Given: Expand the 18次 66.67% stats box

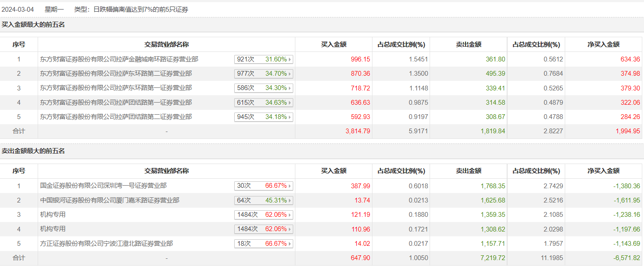Looking at the screenshot, I should 264,244.
